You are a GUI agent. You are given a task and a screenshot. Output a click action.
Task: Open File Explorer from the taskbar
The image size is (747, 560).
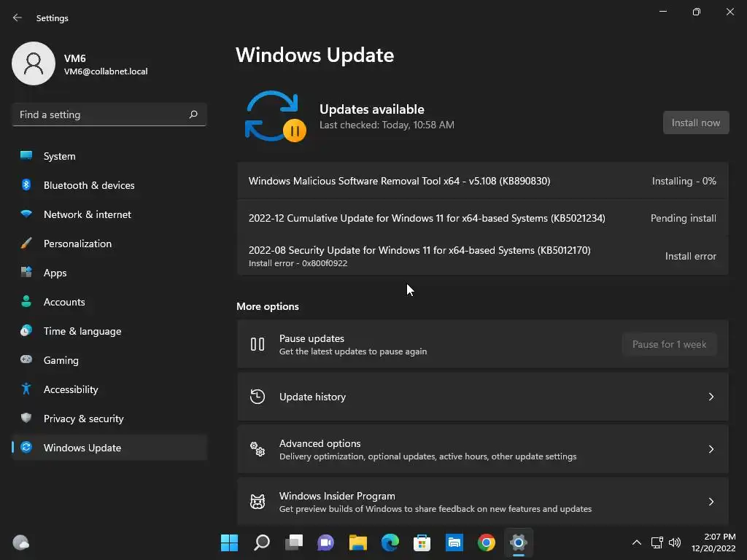point(357,542)
